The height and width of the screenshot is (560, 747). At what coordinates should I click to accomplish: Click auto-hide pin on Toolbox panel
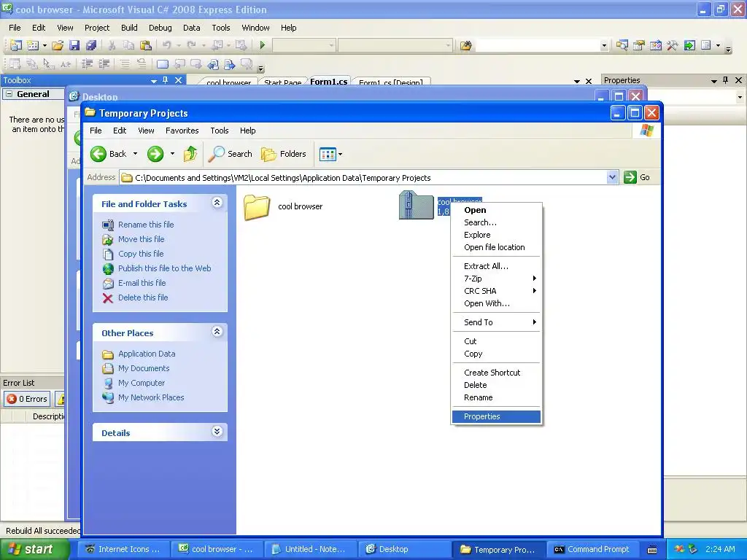pos(166,80)
